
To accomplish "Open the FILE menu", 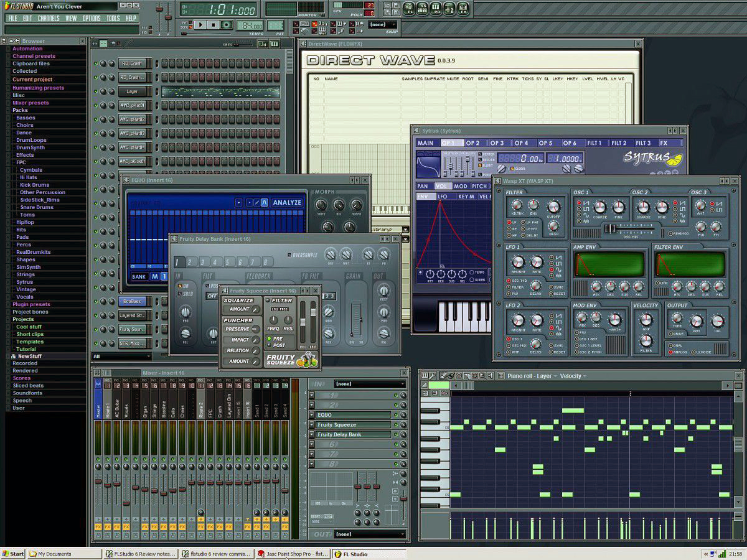I will [x=12, y=18].
